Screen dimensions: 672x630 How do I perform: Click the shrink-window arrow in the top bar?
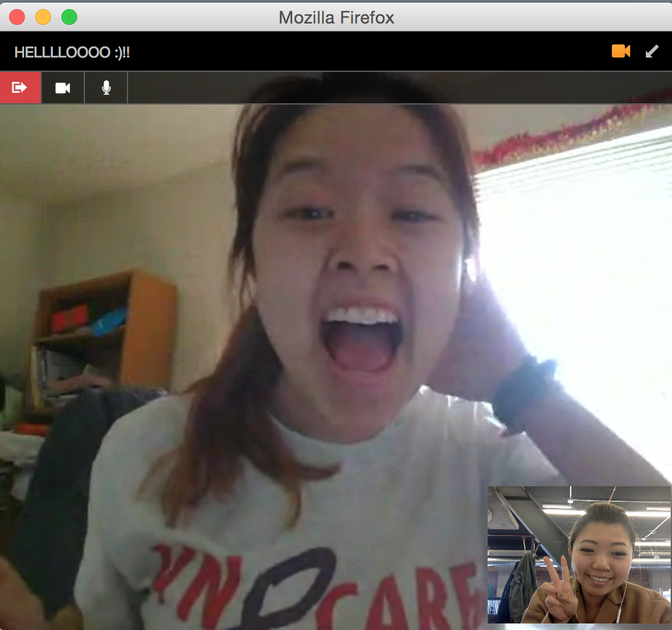tap(651, 51)
